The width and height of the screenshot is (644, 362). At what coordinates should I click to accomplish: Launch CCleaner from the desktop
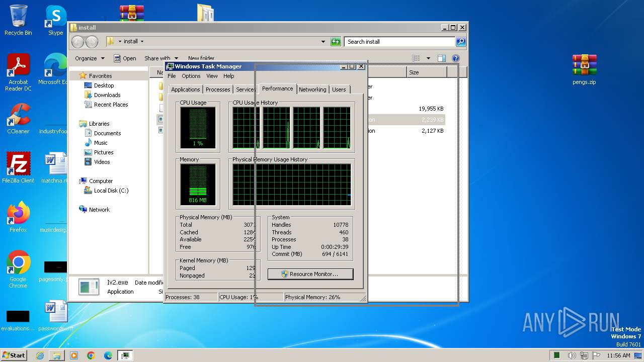(18, 119)
